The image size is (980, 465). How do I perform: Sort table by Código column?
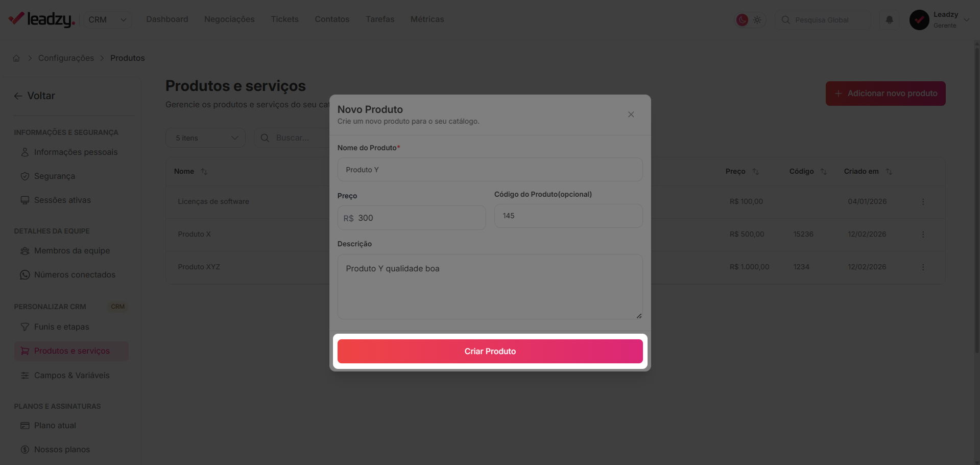point(823,172)
